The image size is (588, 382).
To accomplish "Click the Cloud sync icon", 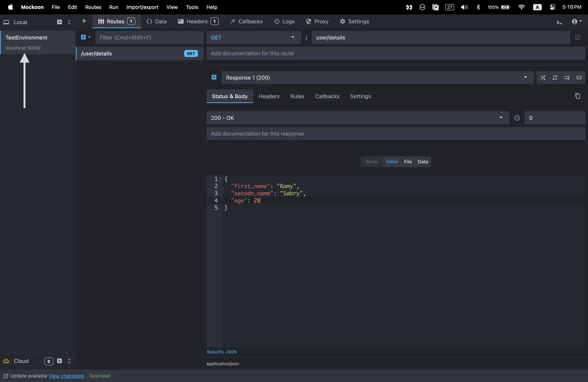I will (6, 361).
